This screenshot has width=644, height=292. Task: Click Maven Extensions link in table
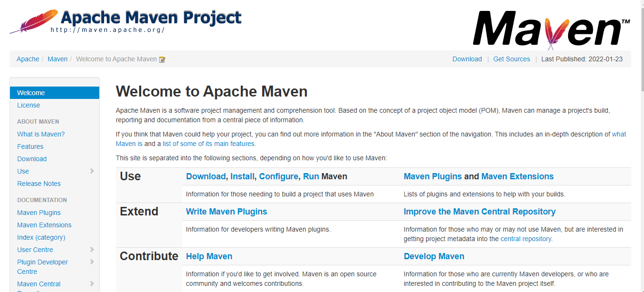click(518, 176)
